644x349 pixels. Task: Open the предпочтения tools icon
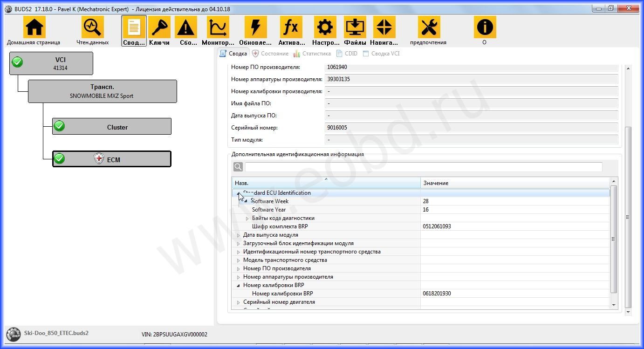pos(429,27)
